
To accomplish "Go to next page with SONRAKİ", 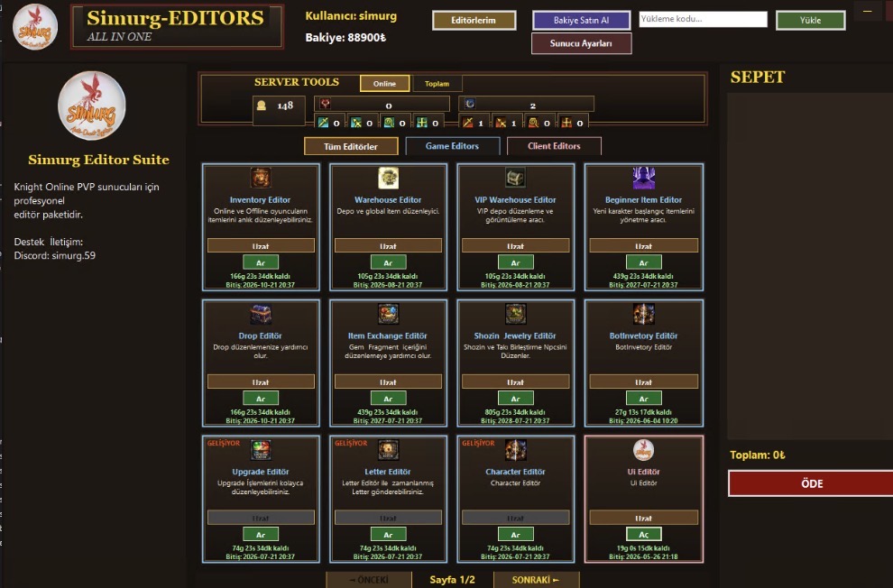I will click(536, 580).
